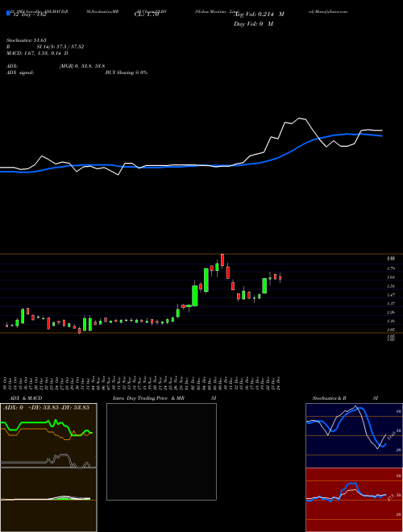This screenshot has width=403, height=532.
Task: Select the 'Stochastics: 51.63' reading
Action: click(26, 40)
